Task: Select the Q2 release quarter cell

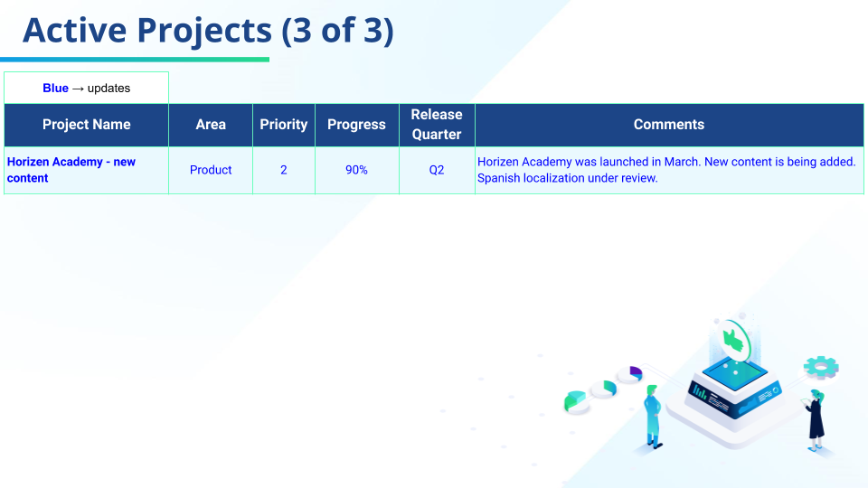Action: coord(437,170)
